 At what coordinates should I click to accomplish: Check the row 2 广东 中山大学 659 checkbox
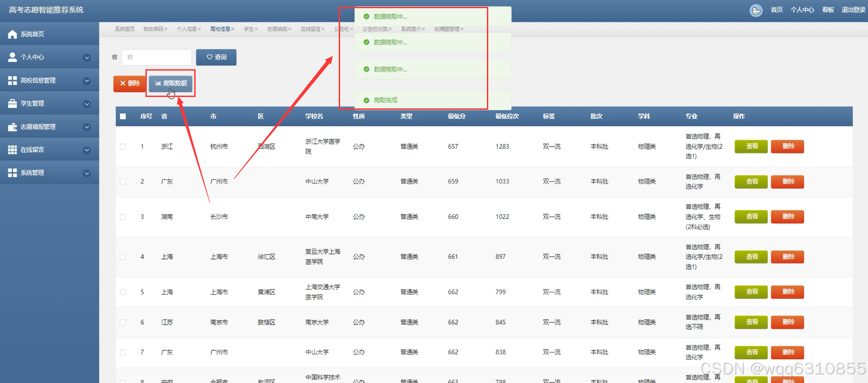click(x=123, y=182)
